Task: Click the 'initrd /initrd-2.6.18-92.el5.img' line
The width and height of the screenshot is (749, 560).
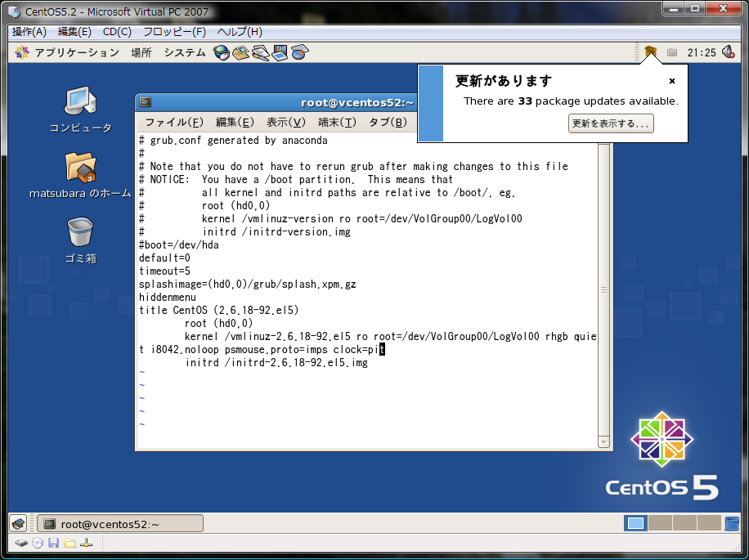Action: 276,362
